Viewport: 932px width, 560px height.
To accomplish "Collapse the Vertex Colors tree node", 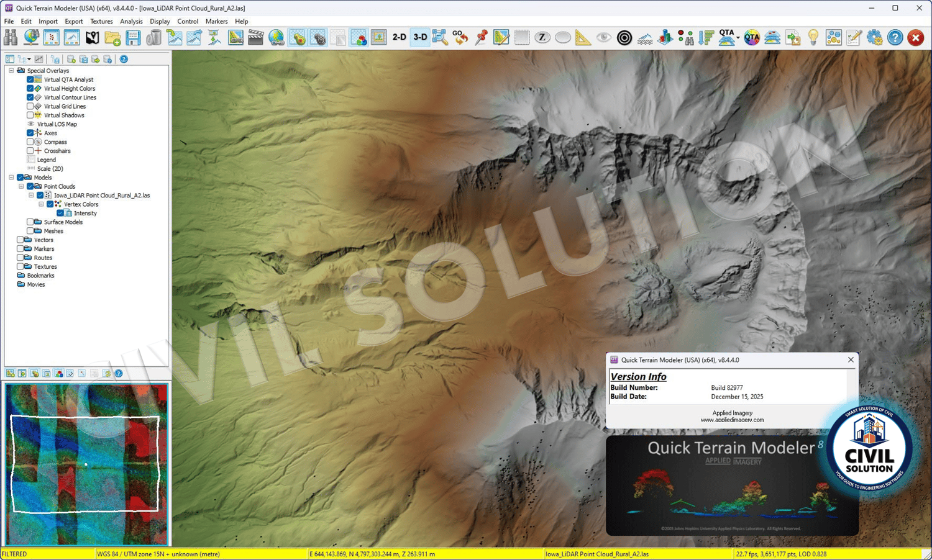I will click(41, 204).
